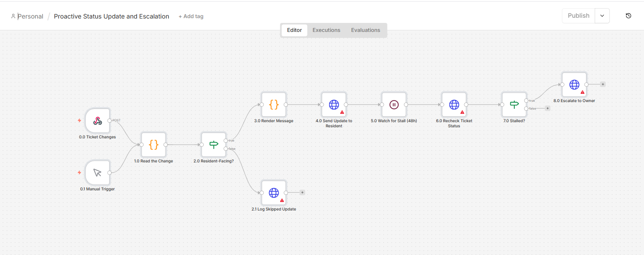Open workflow history clock icon
Image resolution: width=644 pixels, height=255 pixels.
pyautogui.click(x=629, y=16)
